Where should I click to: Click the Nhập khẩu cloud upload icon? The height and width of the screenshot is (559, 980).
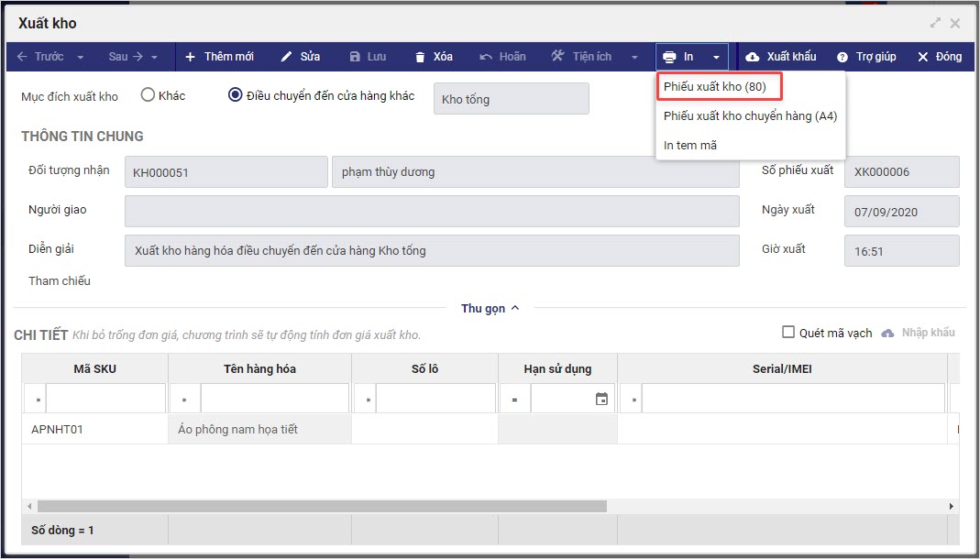[x=887, y=334]
